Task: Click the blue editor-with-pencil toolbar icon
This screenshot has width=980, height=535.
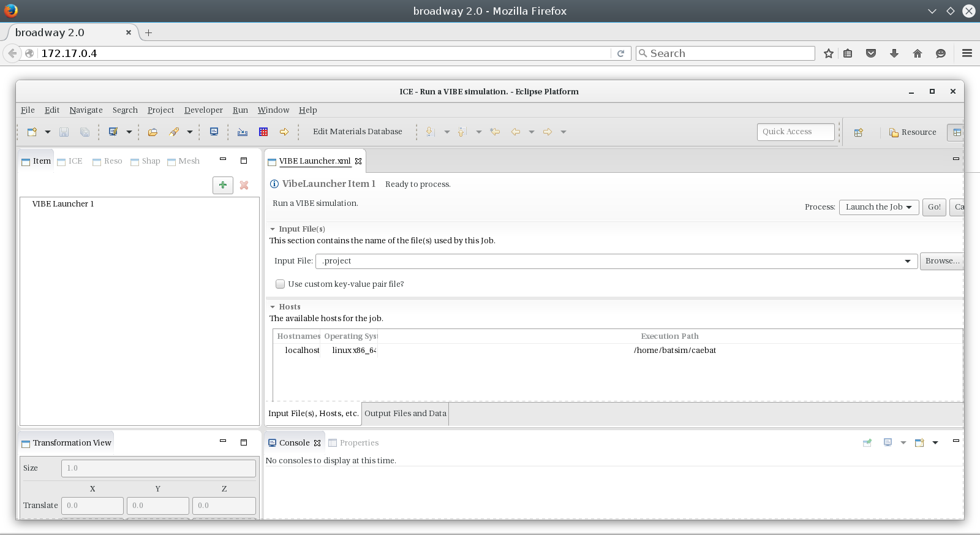Action: click(113, 132)
